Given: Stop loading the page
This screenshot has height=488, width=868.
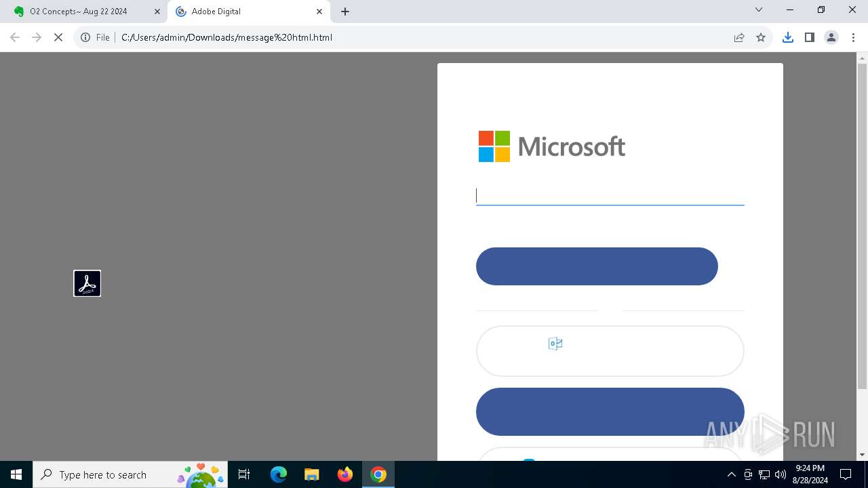Looking at the screenshot, I should click(x=58, y=37).
